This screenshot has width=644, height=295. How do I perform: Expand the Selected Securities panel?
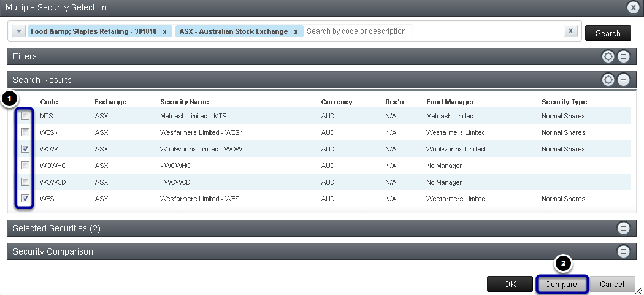click(x=624, y=228)
